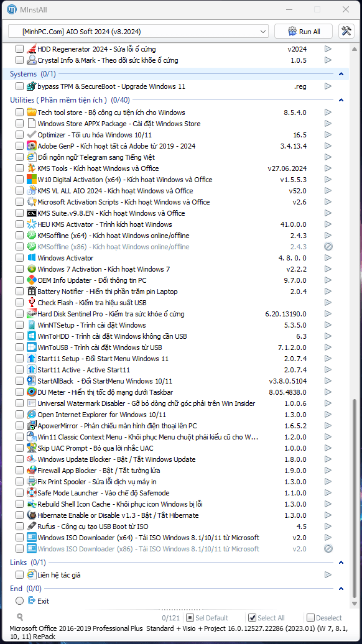Click the Hard Disk Sentinel Pro icon
This screenshot has width=362, height=644.
[x=32, y=314]
